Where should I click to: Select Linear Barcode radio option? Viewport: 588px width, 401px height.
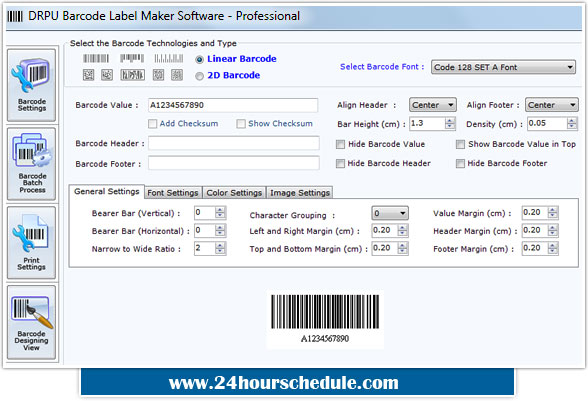coord(200,59)
